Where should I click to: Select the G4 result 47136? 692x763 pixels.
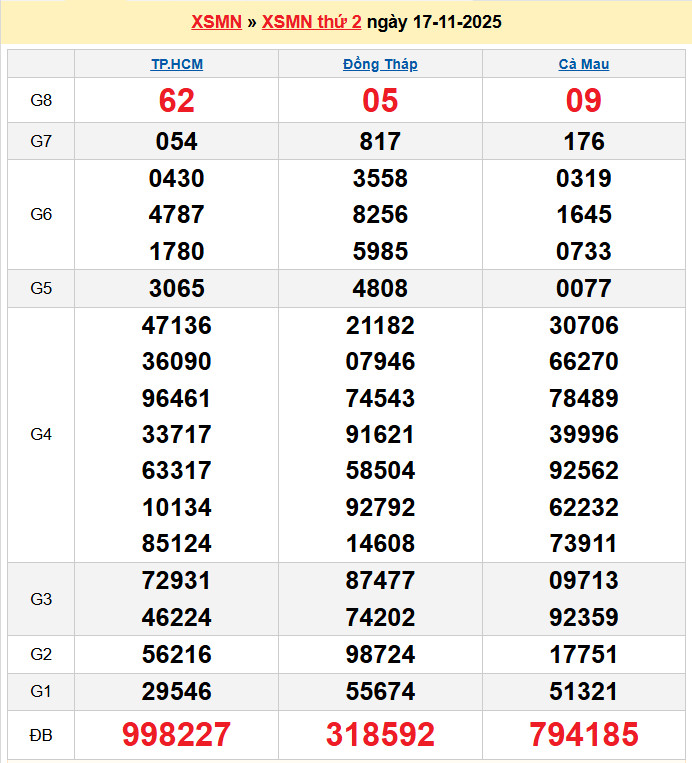176,326
